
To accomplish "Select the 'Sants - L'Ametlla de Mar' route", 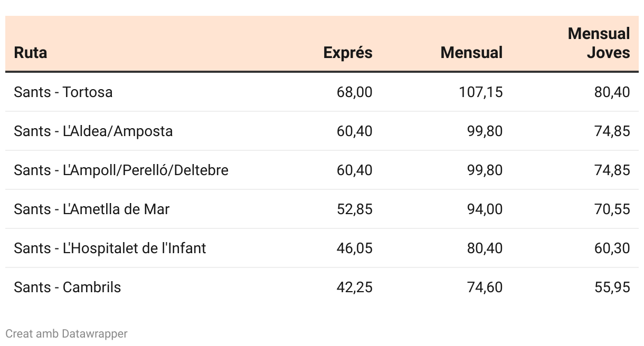I will [91, 209].
